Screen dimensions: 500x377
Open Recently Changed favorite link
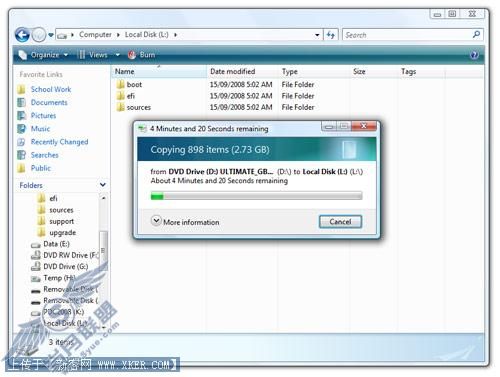[59, 142]
